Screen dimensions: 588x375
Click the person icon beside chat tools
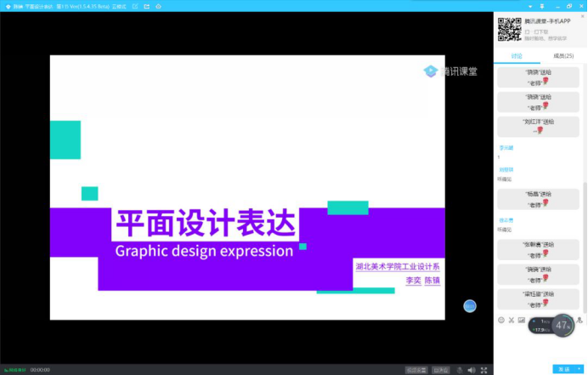[x=580, y=320]
